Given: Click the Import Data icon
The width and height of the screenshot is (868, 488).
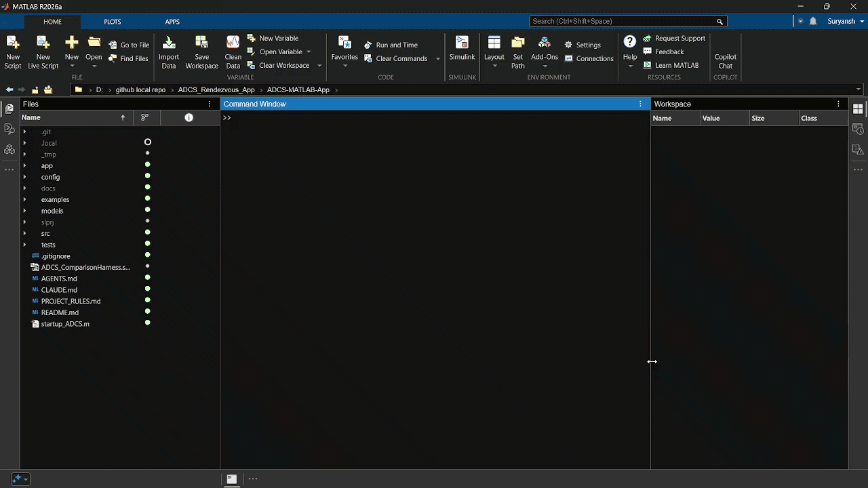Looking at the screenshot, I should 169,52.
